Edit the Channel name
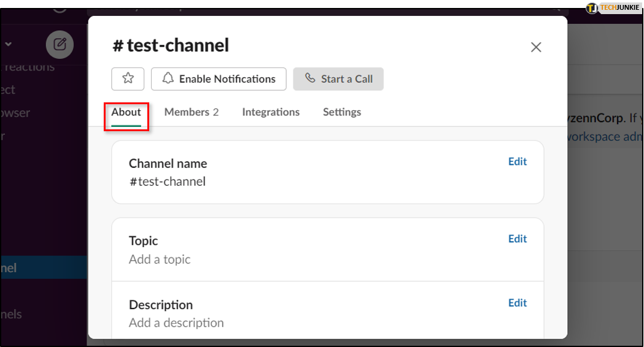The height and width of the screenshot is (347, 644). coord(518,162)
